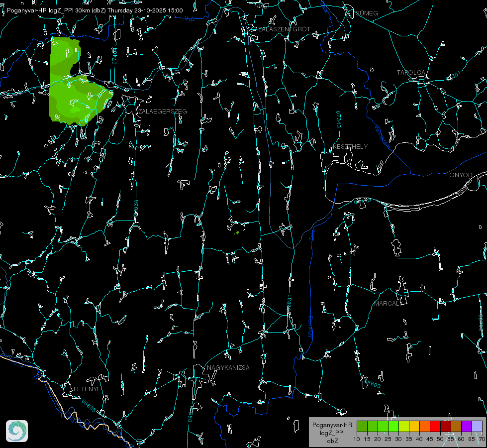Click the MARCALI city label
This screenshot has height=448, width=487.
(387, 304)
